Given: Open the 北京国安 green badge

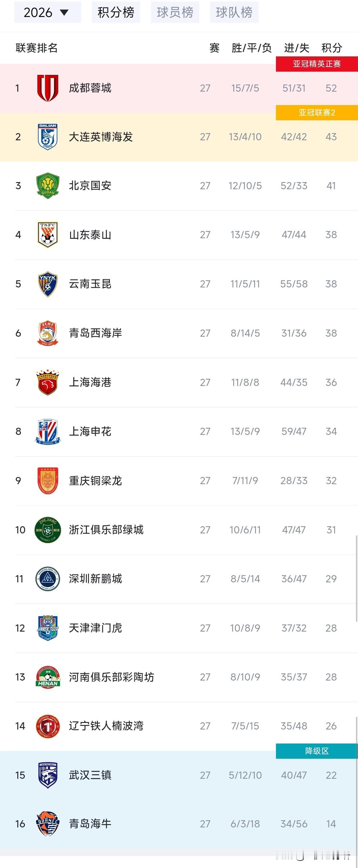Looking at the screenshot, I should click(x=47, y=186).
